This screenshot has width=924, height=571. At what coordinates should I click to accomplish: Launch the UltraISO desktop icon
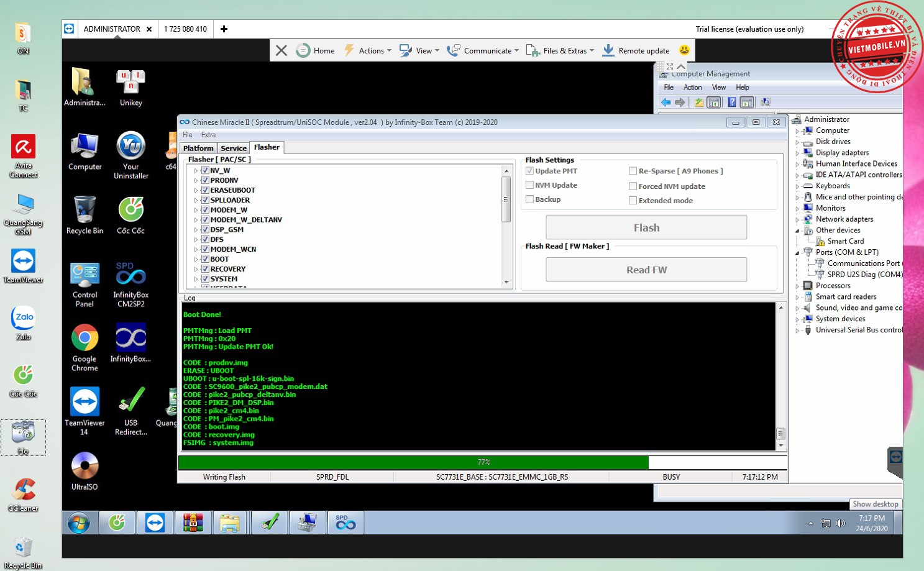pos(85,471)
